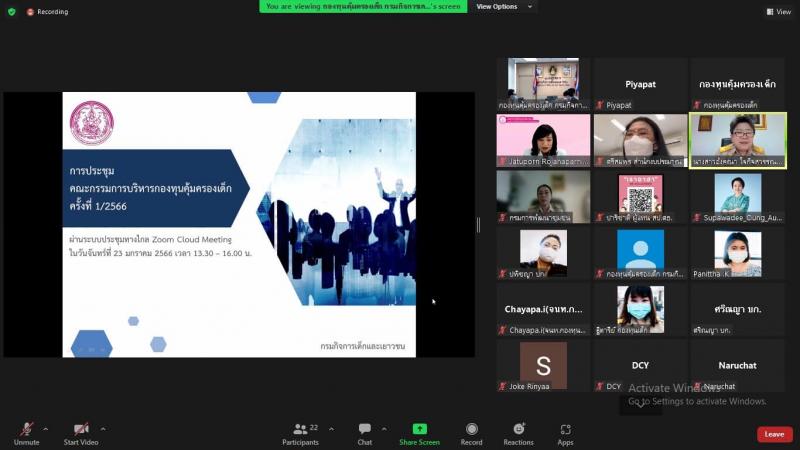Select the blue-mask woman's video tile

[x=640, y=310]
